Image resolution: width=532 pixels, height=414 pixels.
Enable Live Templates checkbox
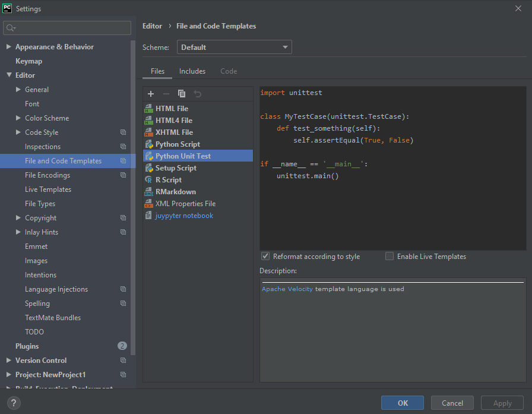[389, 256]
